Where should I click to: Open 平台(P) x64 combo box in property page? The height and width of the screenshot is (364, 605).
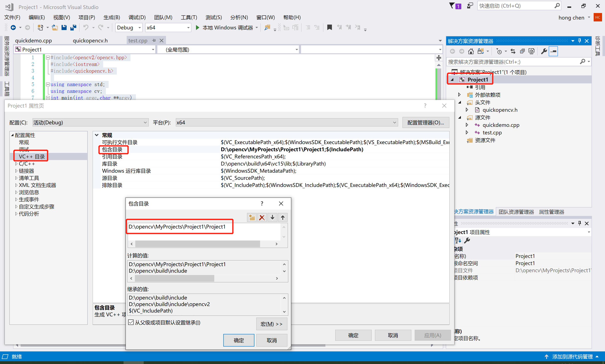tap(287, 122)
